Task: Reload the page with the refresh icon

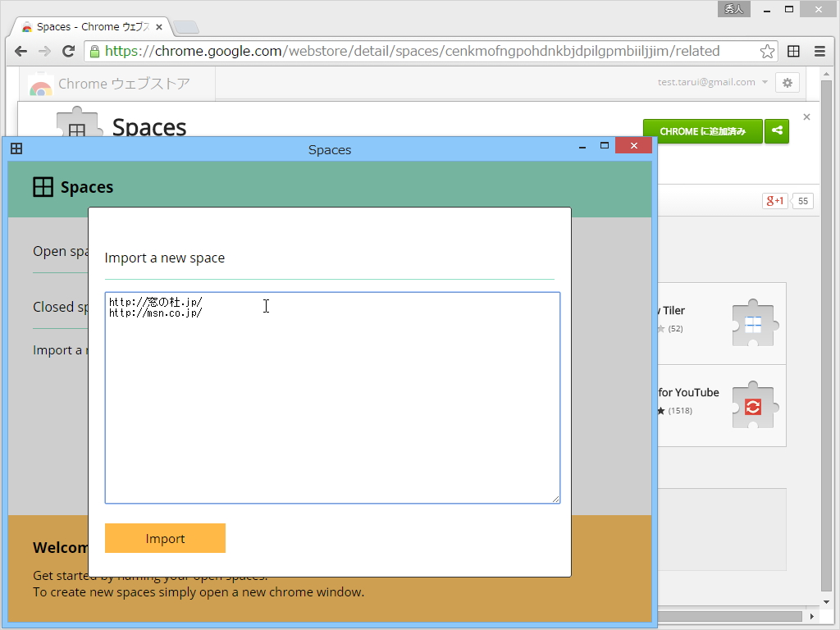Action: pyautogui.click(x=68, y=52)
